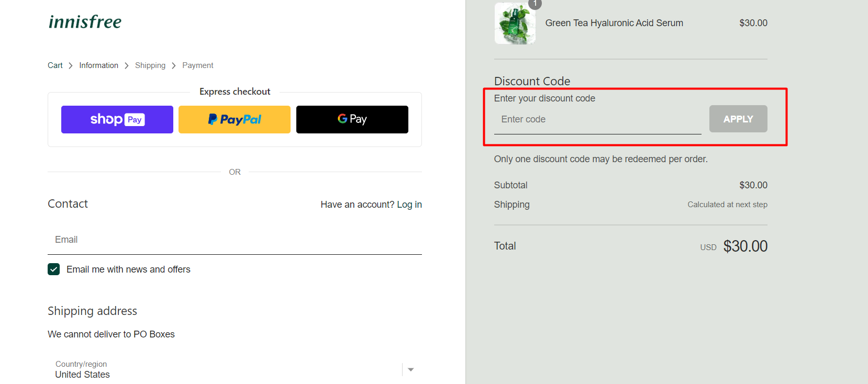Select the Shipping breadcrumb step

pyautogui.click(x=150, y=65)
